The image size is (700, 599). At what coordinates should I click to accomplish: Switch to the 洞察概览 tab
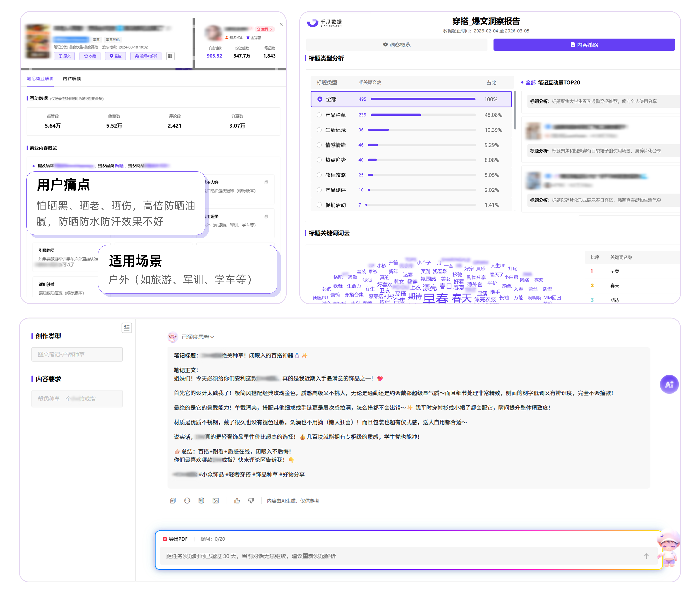(x=397, y=45)
